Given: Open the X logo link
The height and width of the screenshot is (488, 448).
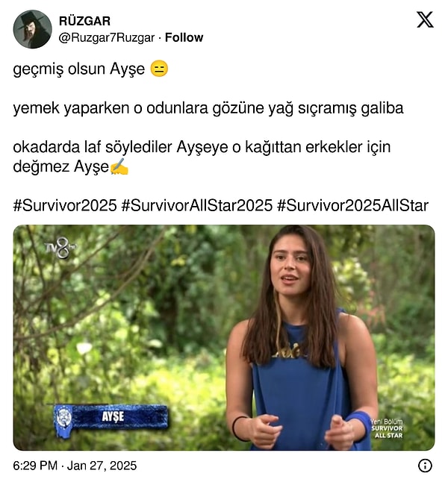Looking at the screenshot, I should point(425,19).
